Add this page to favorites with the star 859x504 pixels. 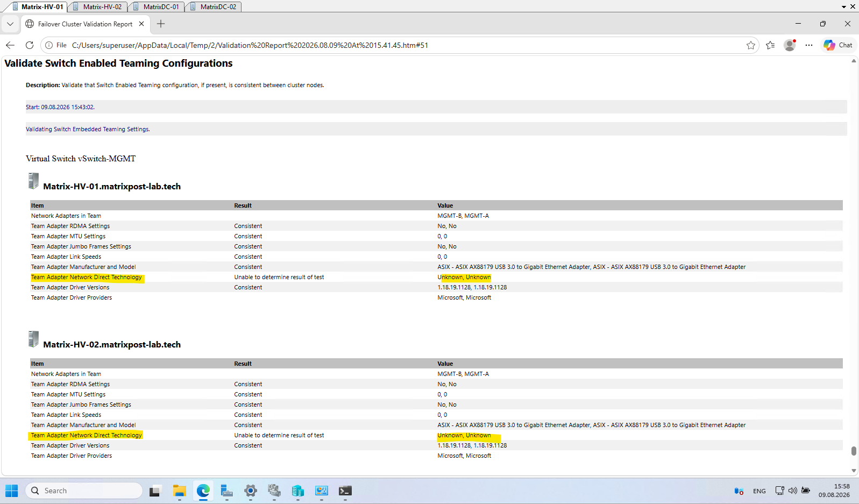coord(751,45)
